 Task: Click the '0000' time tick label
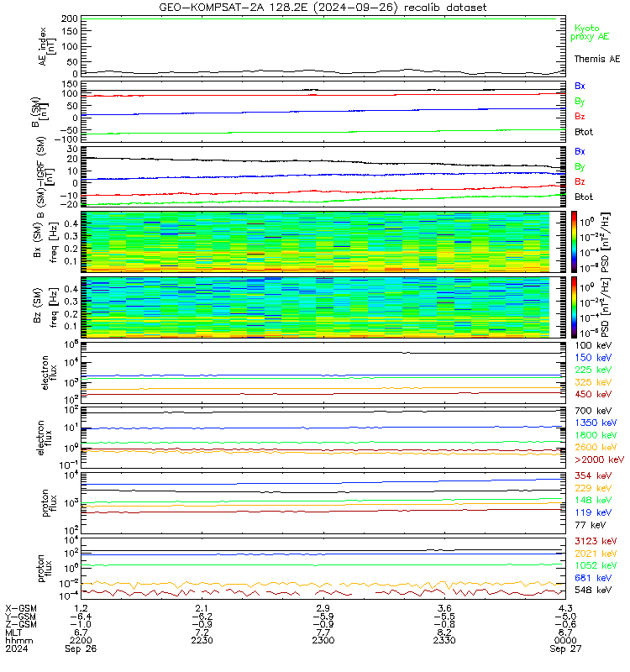565,640
